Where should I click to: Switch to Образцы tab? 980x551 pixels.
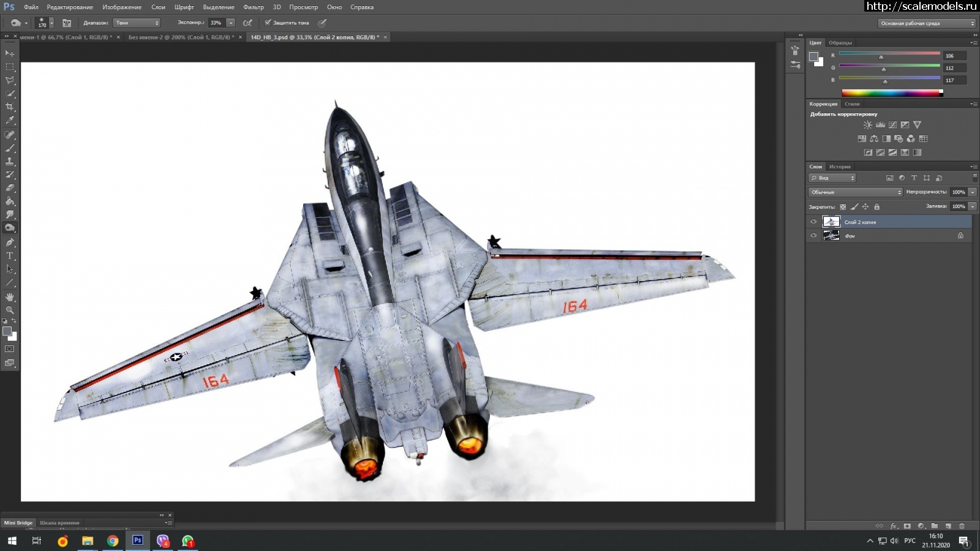pos(840,43)
